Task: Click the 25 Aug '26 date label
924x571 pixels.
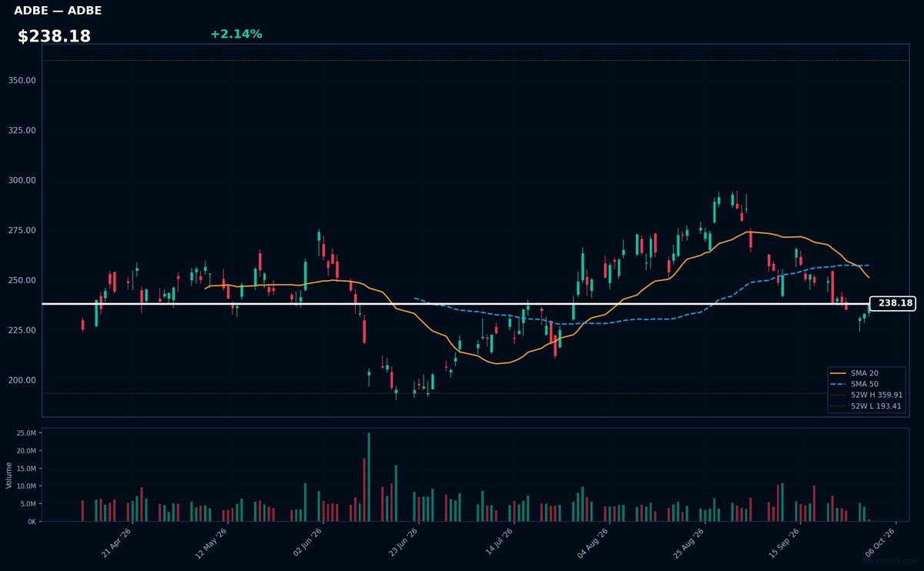Action: coord(689,543)
